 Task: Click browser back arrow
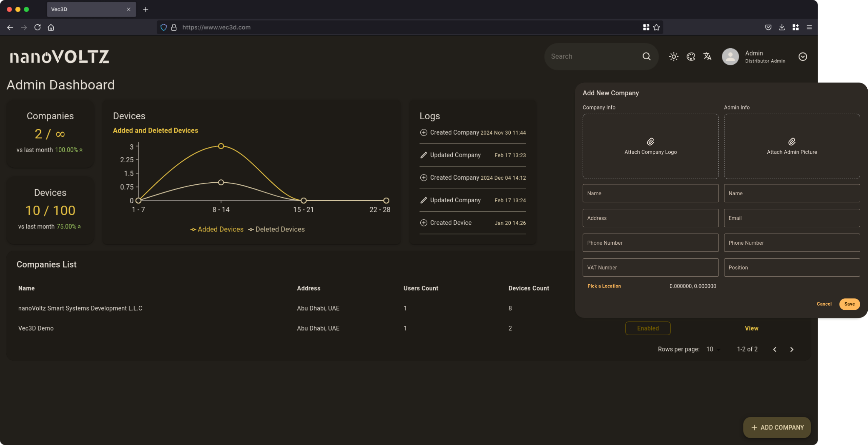[x=10, y=27]
